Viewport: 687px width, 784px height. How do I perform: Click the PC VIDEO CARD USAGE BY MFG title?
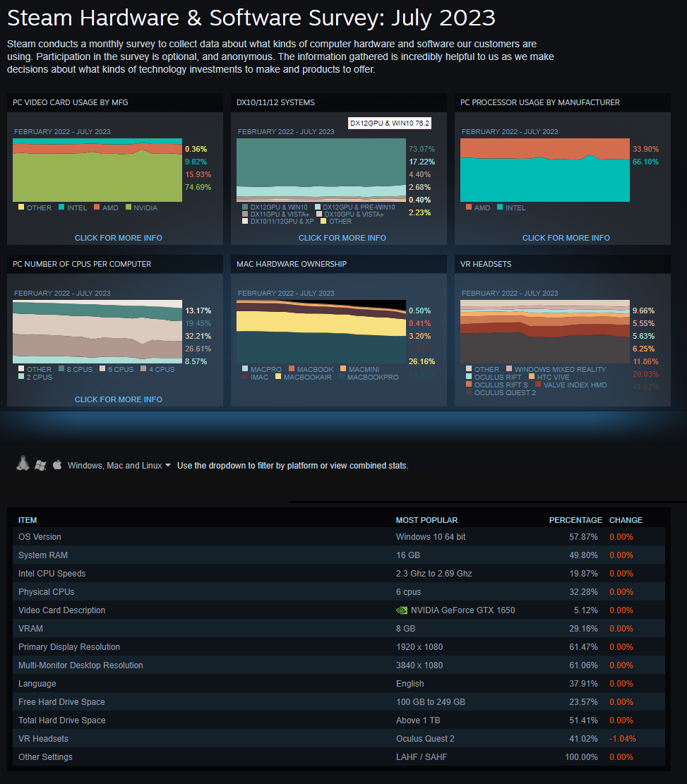click(70, 102)
